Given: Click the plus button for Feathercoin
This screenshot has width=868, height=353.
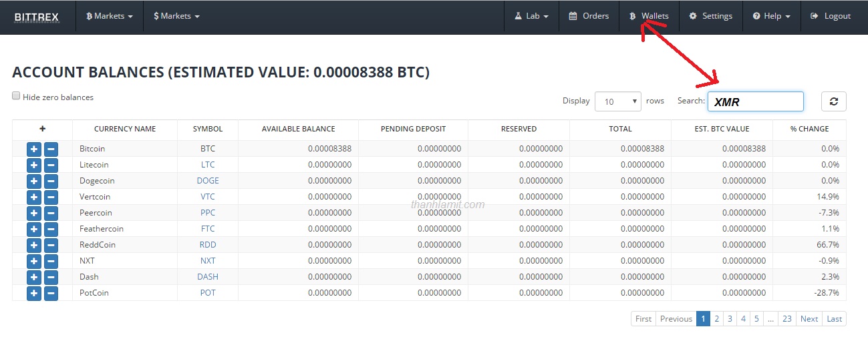Looking at the screenshot, I should tap(34, 229).
